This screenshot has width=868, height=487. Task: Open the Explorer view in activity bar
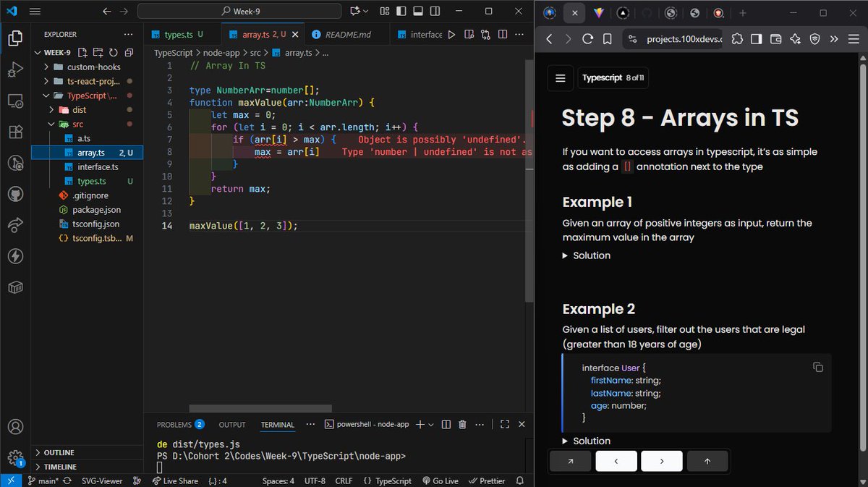tap(15, 38)
